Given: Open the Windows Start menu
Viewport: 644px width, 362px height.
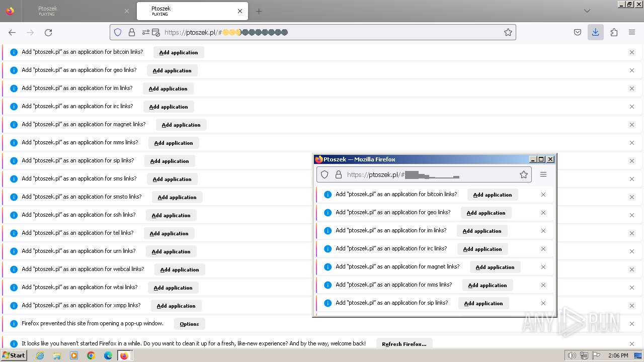Looking at the screenshot, I should pos(14,355).
